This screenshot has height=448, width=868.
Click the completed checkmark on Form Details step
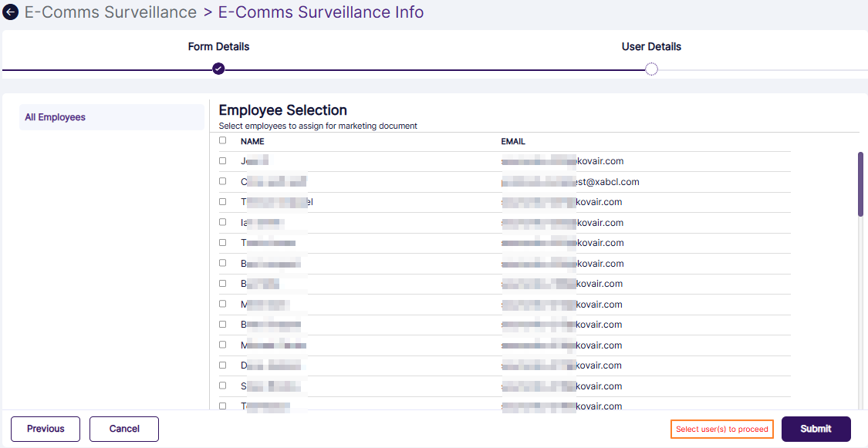coord(218,69)
